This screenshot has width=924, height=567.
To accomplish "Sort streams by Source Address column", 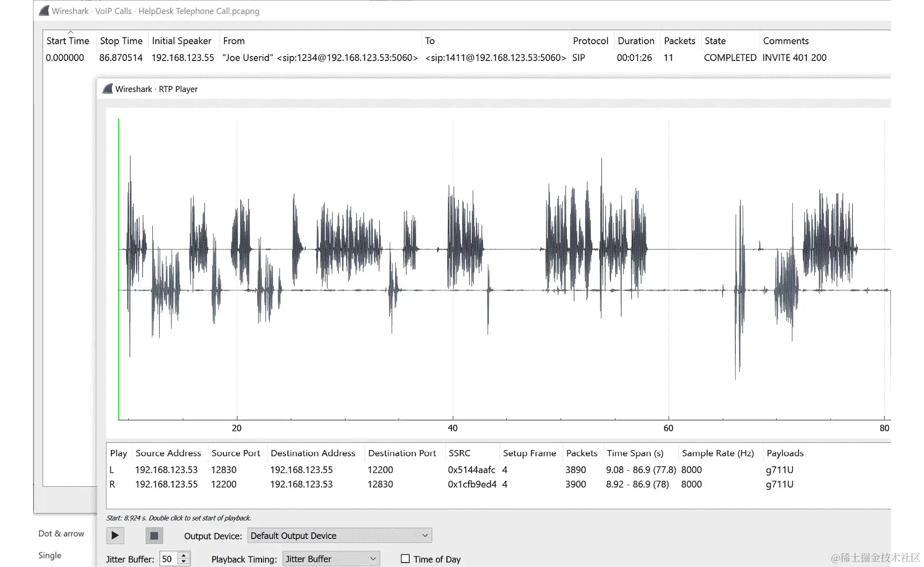I will 168,453.
